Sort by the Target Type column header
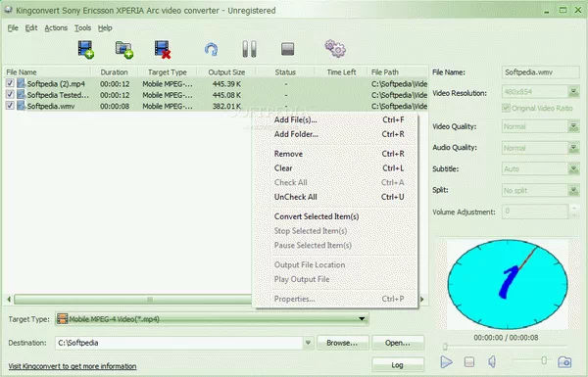588x377 pixels. (168, 71)
